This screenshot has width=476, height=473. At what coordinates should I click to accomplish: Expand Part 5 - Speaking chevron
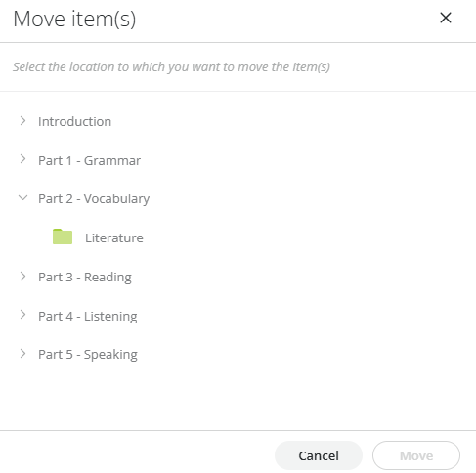click(x=22, y=354)
